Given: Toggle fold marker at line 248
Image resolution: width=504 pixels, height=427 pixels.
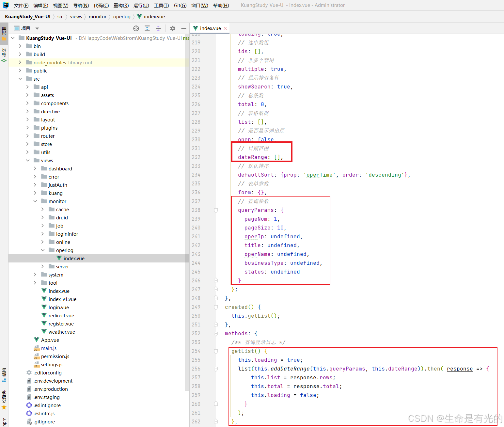Looking at the screenshot, I should [216, 298].
